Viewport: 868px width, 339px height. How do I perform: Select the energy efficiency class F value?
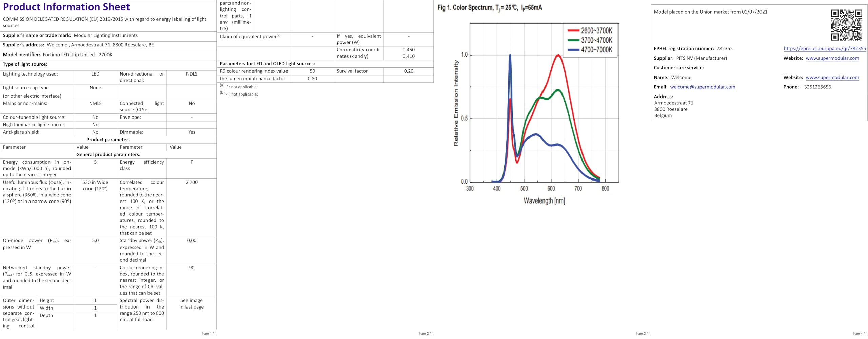coord(192,162)
